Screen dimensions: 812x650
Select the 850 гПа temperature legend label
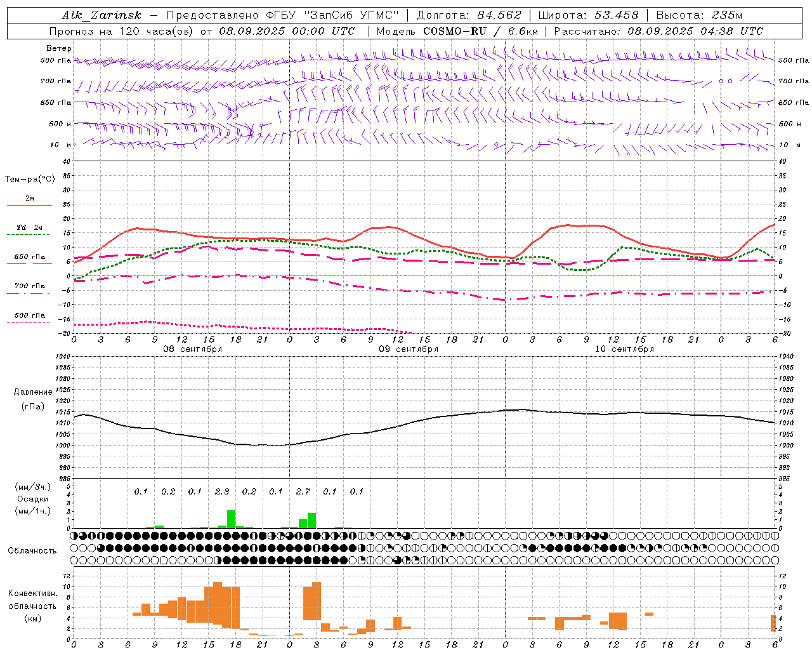coord(30,257)
